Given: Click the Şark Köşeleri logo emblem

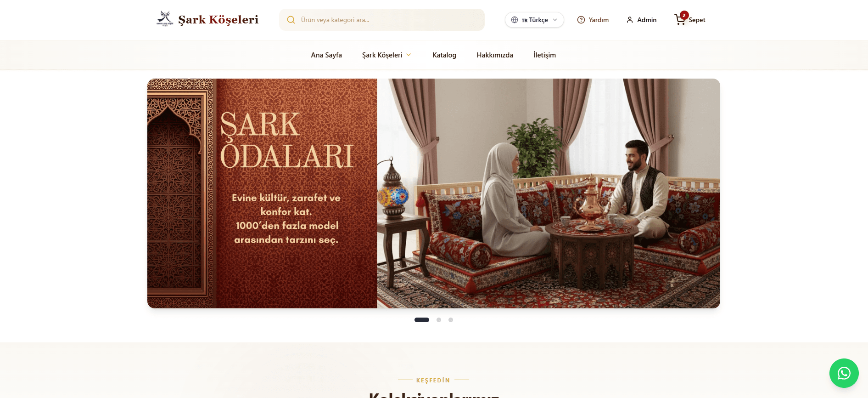Looking at the screenshot, I should (165, 19).
